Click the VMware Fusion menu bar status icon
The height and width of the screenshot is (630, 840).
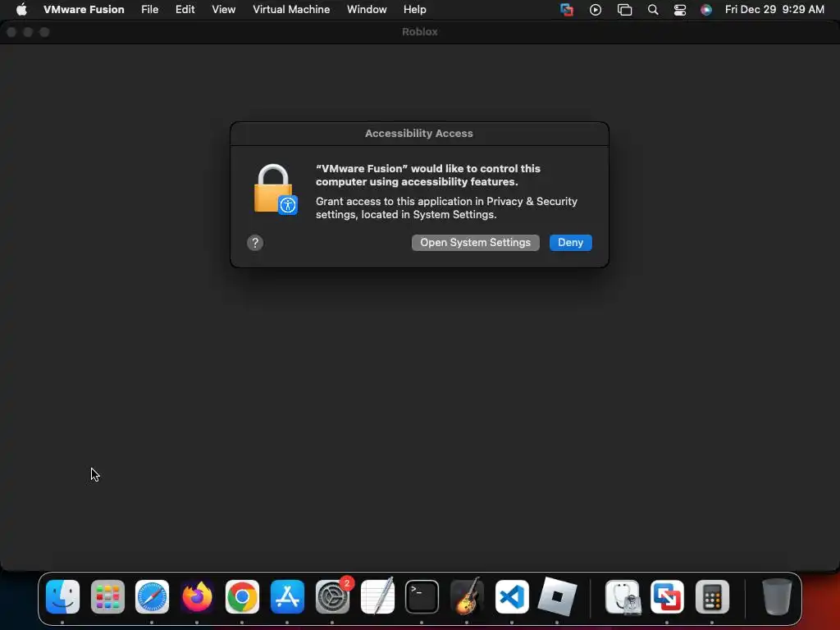(x=567, y=10)
